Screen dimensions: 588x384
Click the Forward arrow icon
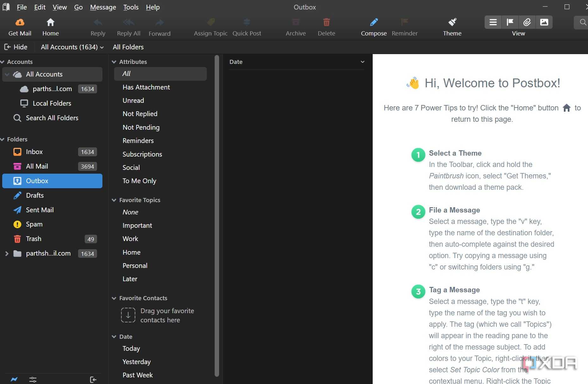click(x=160, y=22)
